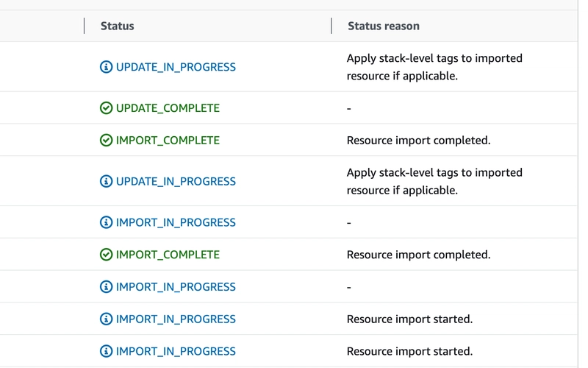Click first 'Resource import completed.' reason text
Viewport: 588px width, 368px height.
coord(418,141)
